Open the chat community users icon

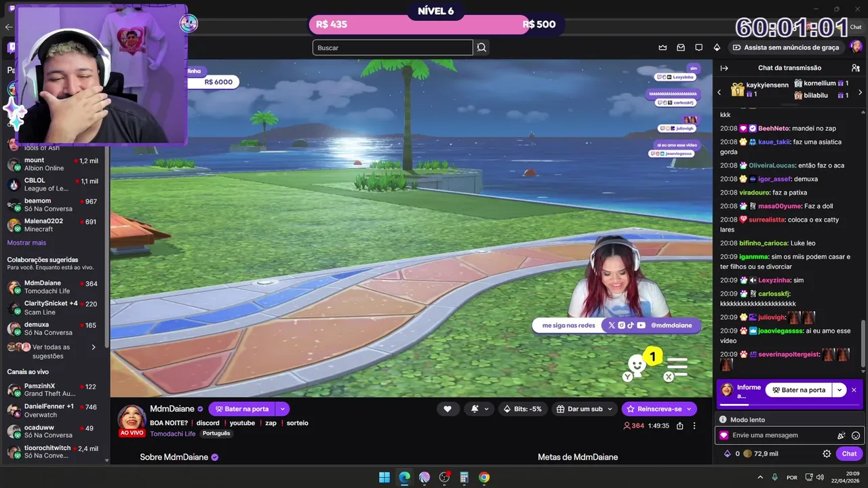856,68
